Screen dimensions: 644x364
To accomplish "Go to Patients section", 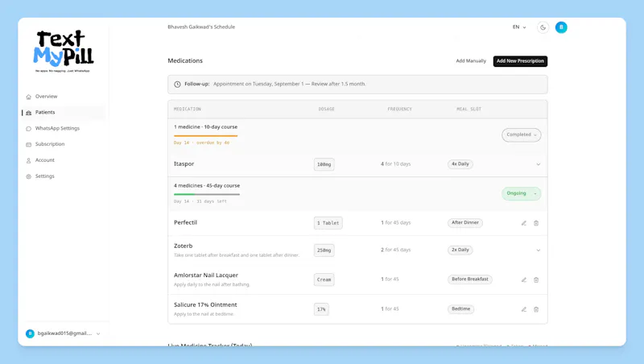I will coord(45,112).
